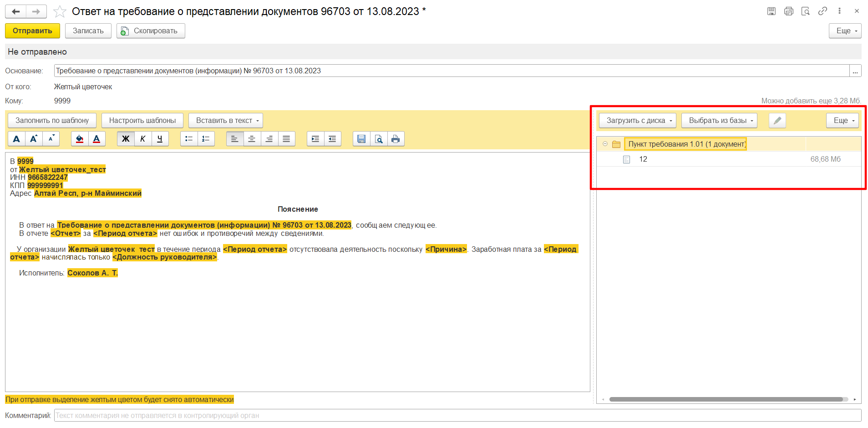This screenshot has width=868, height=428.
Task: Insert a bulleted list
Action: 189,139
